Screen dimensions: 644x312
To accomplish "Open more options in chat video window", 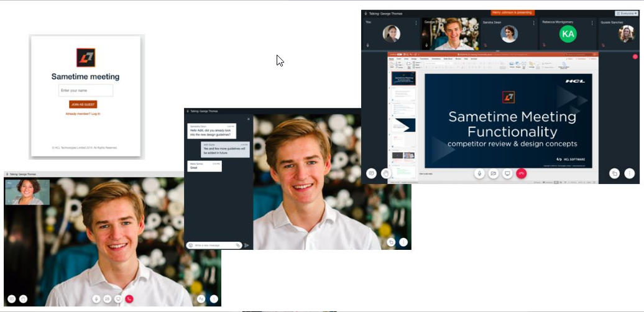I will [x=403, y=242].
